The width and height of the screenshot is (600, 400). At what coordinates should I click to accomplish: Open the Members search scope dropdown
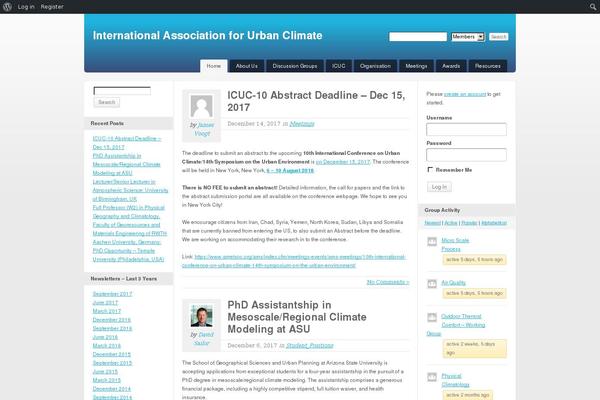[x=468, y=37]
